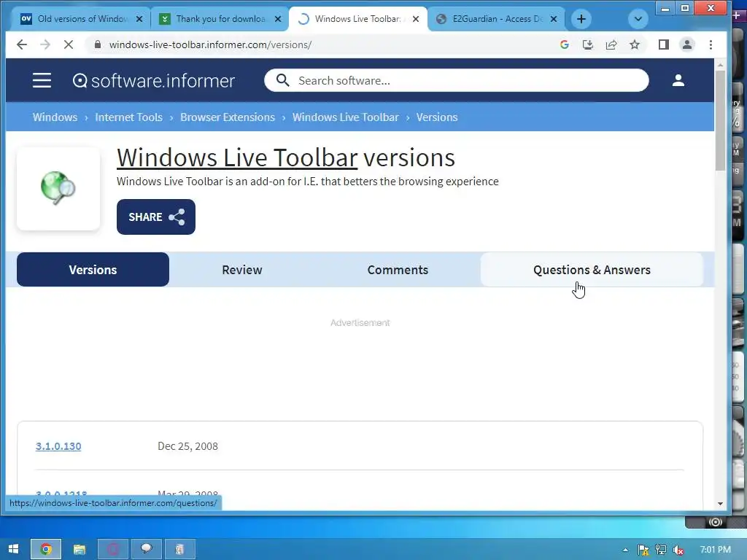Share this page via address bar icon

tap(611, 44)
